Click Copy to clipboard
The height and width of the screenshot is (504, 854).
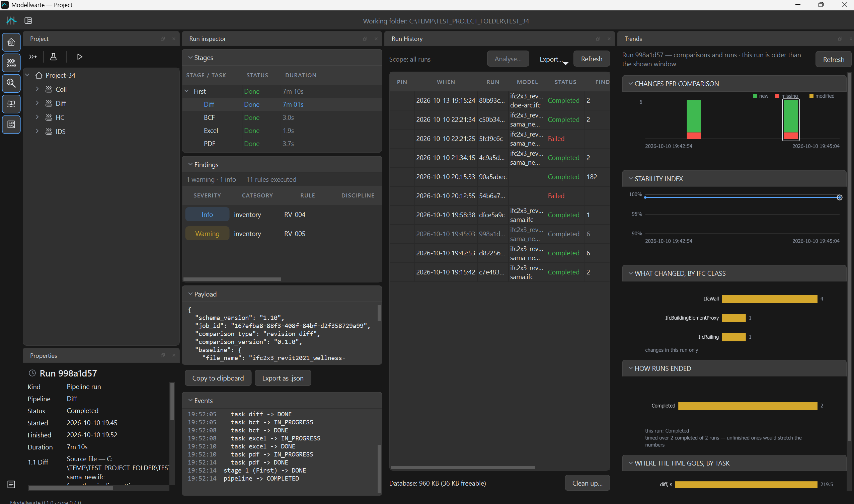point(218,378)
